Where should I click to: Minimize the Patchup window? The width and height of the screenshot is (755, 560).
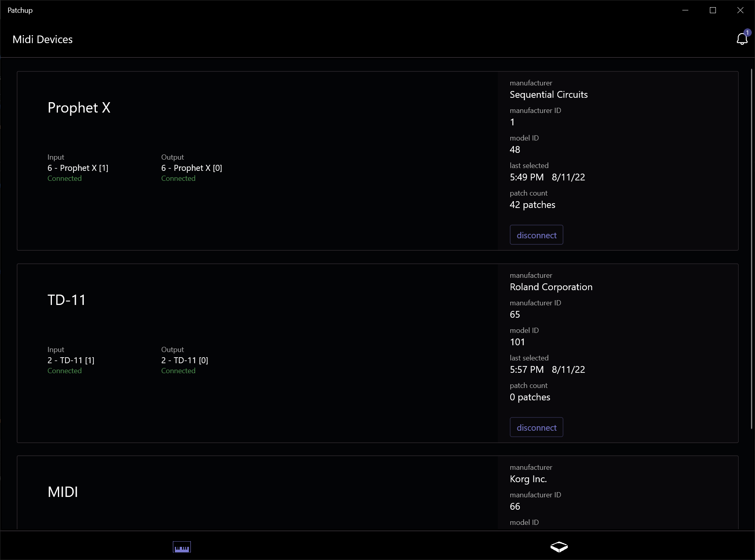coord(686,10)
